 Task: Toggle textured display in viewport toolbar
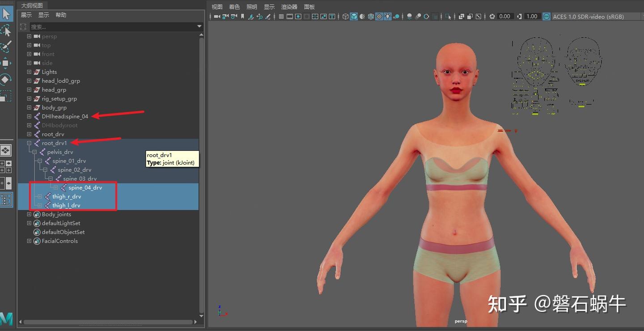(x=379, y=17)
